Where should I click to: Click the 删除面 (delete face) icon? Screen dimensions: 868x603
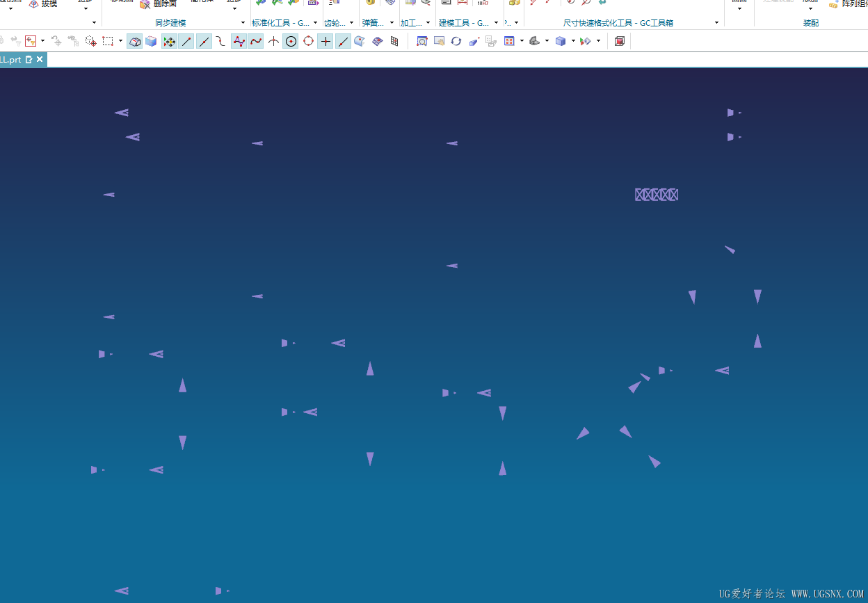[145, 4]
